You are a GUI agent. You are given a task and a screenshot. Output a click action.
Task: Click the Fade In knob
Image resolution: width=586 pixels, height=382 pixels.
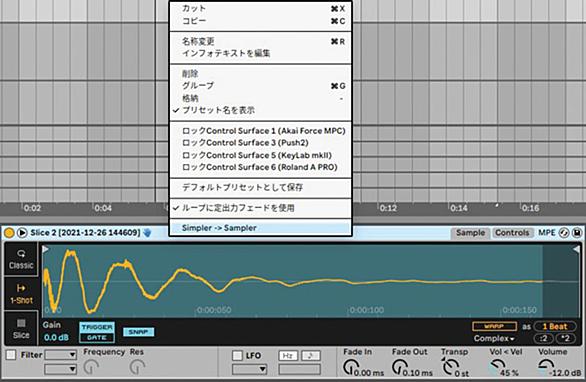(351, 367)
